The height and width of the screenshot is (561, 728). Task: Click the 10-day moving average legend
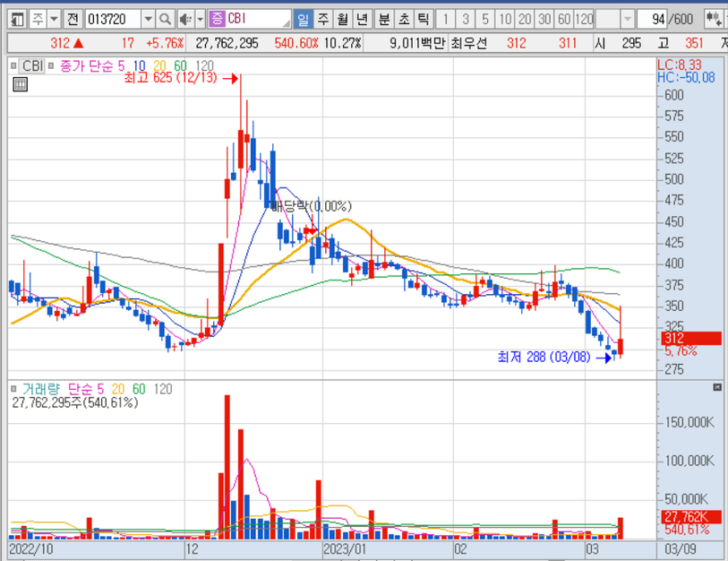pos(140,65)
